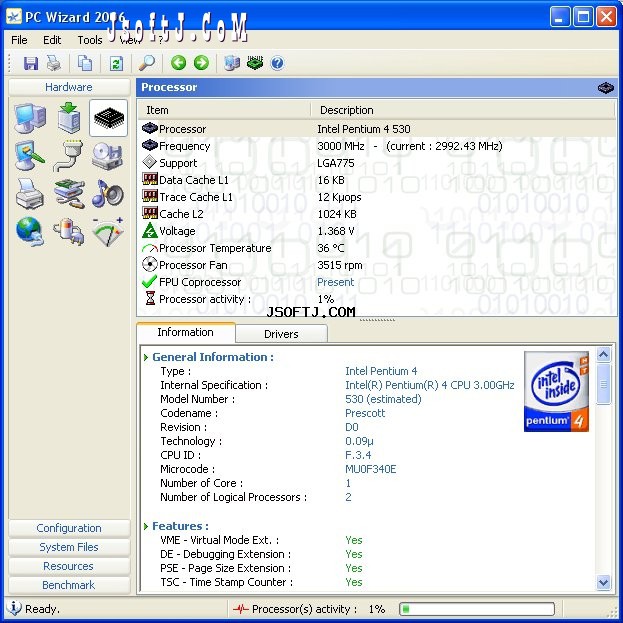This screenshot has width=623, height=623.
Task: Select the Voltage and temperature gauge icon
Action: [107, 232]
